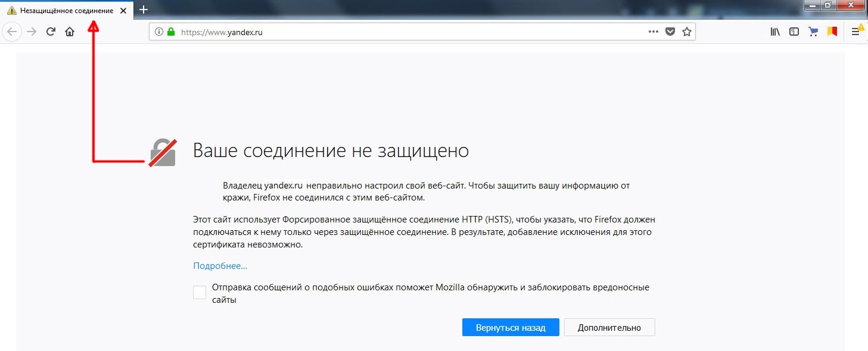Minimize the Firefox window

(812, 5)
